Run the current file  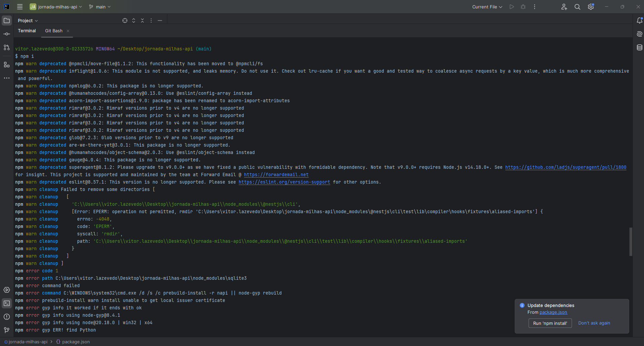(512, 7)
